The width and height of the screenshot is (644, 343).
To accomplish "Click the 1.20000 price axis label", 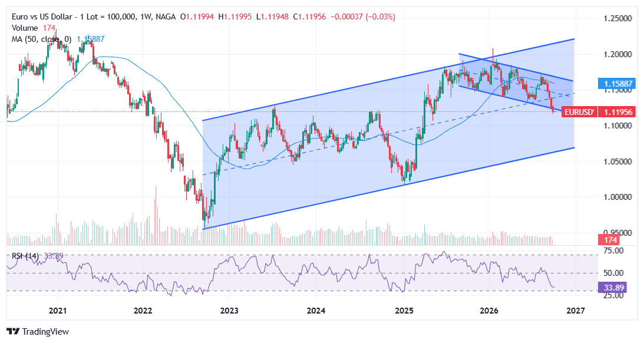I will tap(617, 54).
